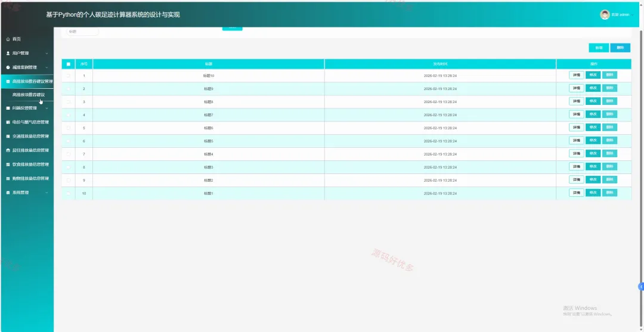Click 修改 for row 标题9
The image size is (644, 332).
click(593, 88)
